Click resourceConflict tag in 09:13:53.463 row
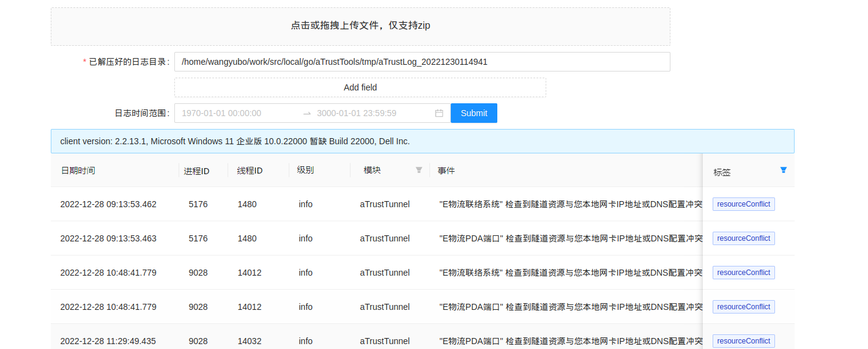 click(743, 238)
